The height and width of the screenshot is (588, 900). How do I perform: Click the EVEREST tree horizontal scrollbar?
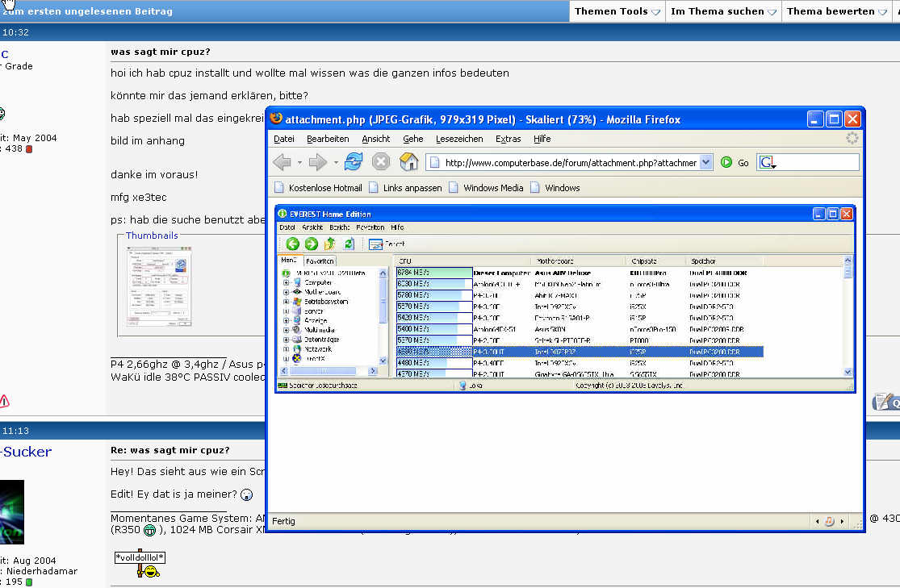(329, 371)
